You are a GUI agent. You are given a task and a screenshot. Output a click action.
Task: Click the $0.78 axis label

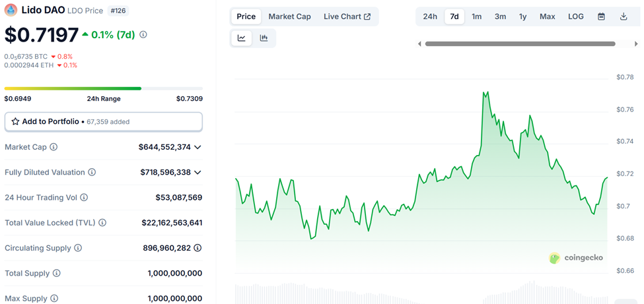[x=625, y=77]
